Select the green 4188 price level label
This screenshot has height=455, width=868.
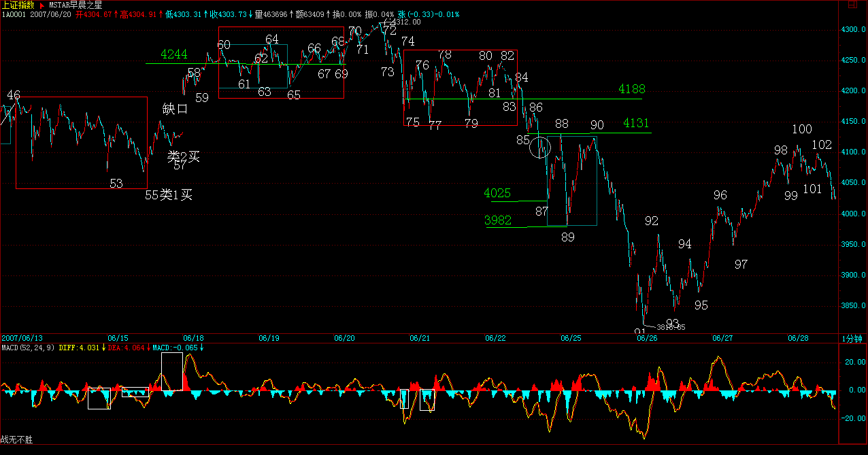coord(631,89)
